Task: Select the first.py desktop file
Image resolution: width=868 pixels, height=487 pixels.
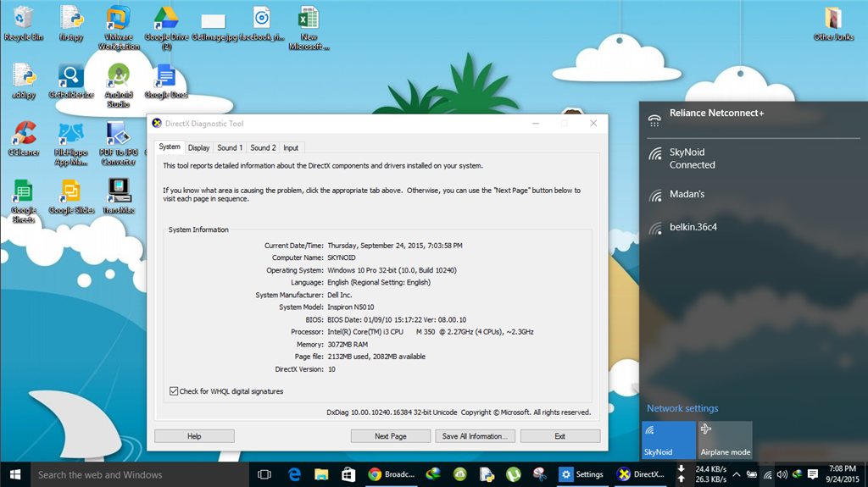Action: tap(71, 24)
